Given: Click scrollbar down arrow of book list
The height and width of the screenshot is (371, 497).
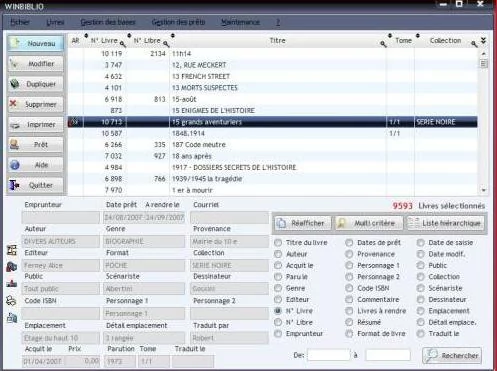Looking at the screenshot, I should point(483,190).
